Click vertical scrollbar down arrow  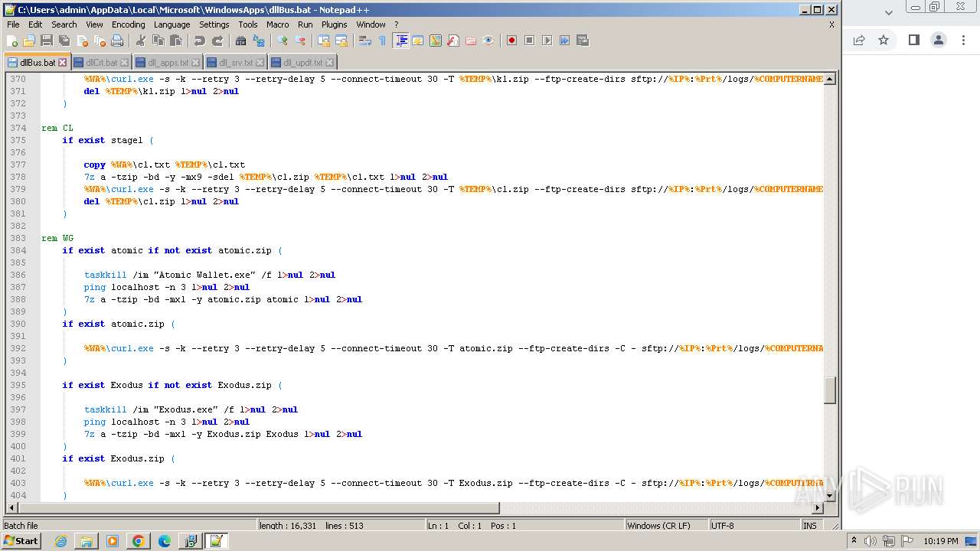[x=829, y=495]
